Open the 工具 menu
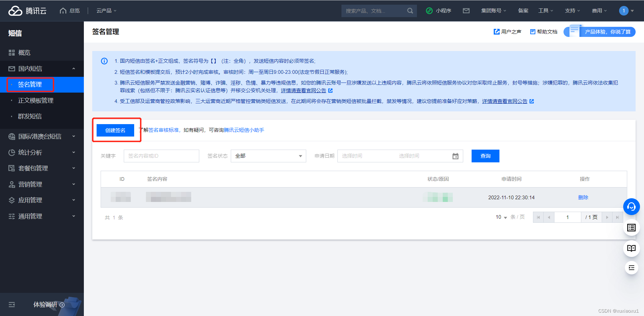 546,11
